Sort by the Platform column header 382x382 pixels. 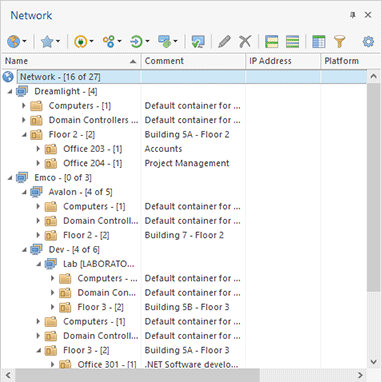click(x=350, y=61)
